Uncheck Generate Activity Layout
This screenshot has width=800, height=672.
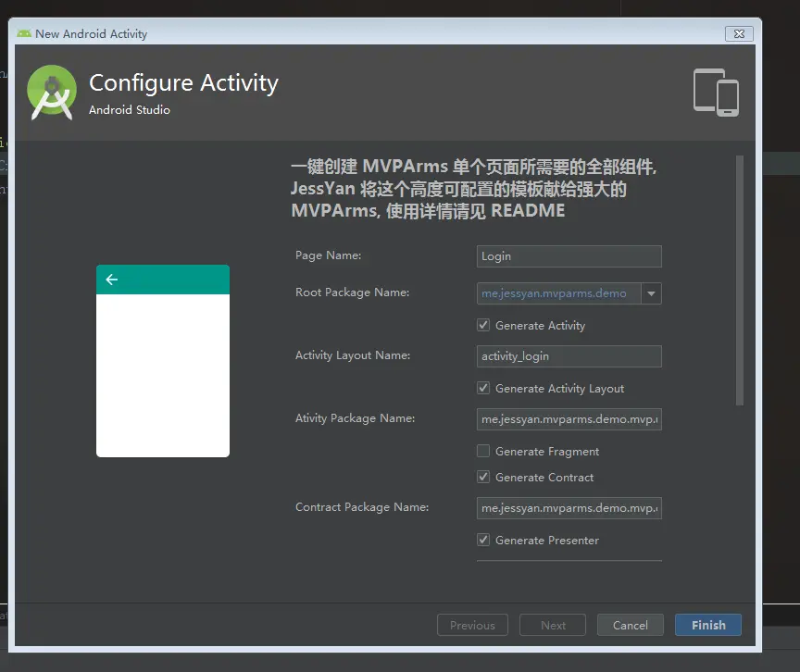coord(482,388)
